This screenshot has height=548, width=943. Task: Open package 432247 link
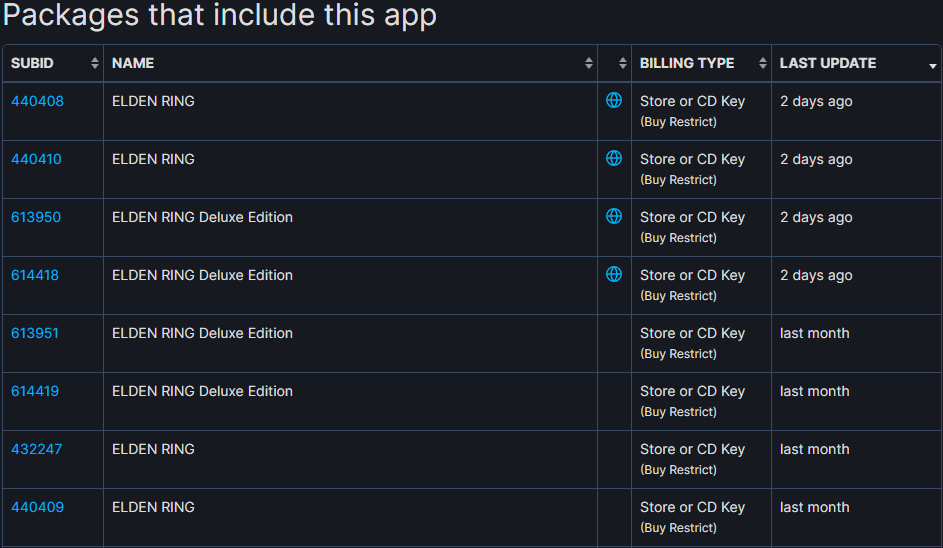pos(36,449)
